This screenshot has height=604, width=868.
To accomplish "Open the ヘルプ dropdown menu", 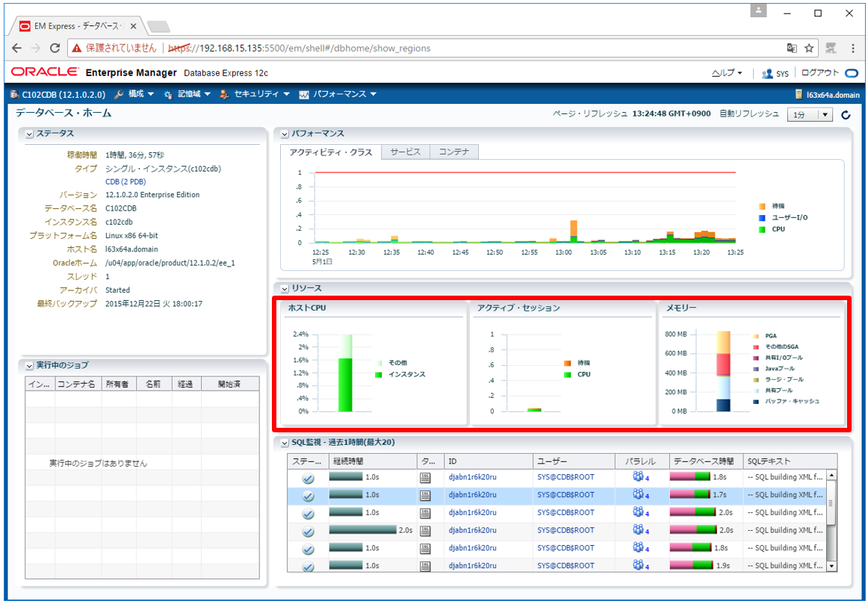I will [727, 73].
